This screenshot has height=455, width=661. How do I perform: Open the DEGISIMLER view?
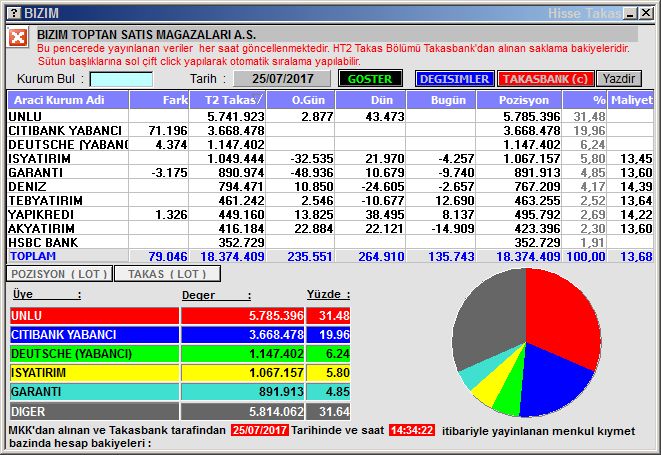454,78
